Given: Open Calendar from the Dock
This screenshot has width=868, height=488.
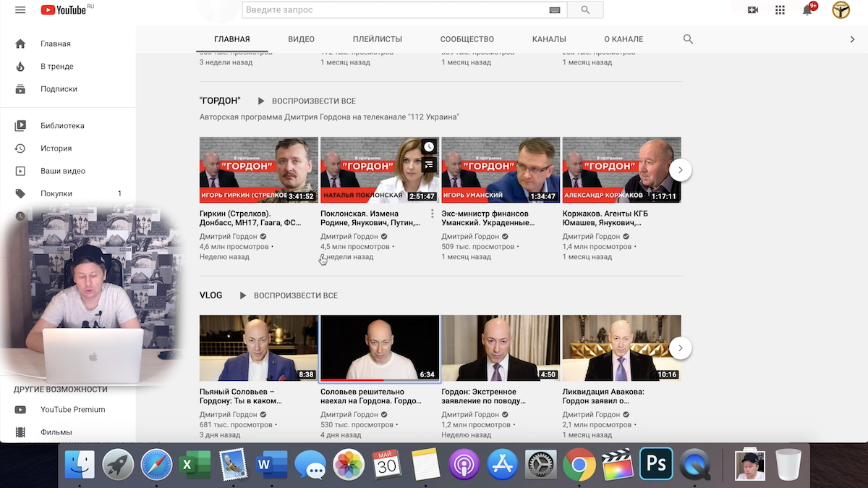Looking at the screenshot, I should pos(387,464).
